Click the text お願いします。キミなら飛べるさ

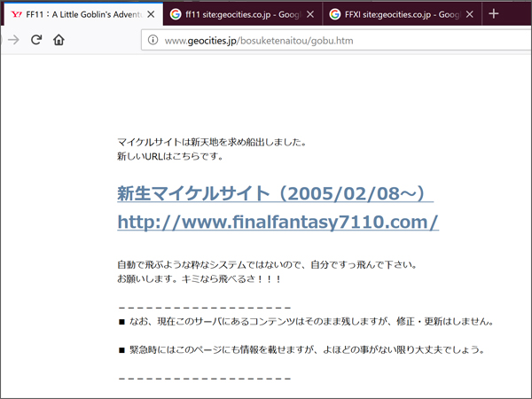click(x=199, y=279)
